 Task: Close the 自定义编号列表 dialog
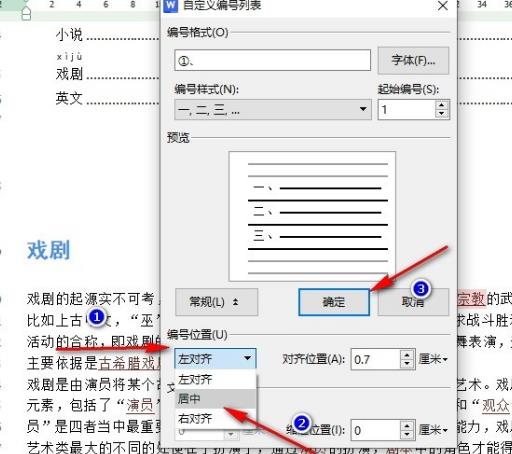(443, 6)
